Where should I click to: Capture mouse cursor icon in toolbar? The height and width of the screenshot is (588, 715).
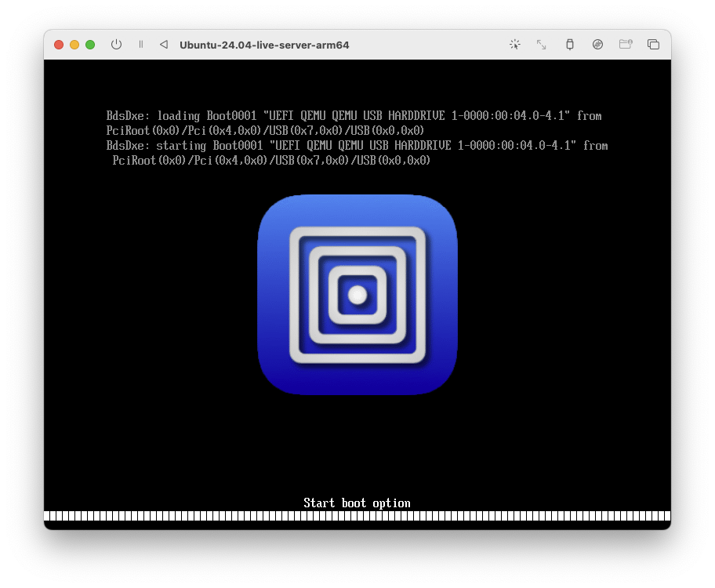click(515, 45)
